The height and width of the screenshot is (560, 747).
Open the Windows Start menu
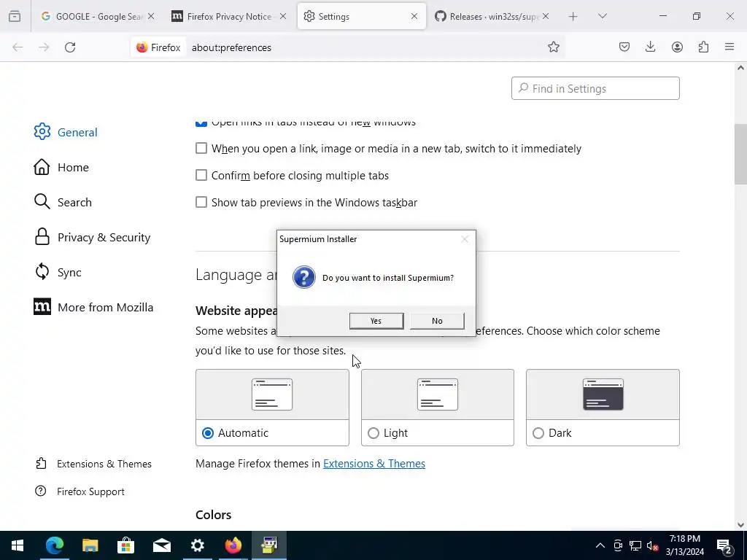pyautogui.click(x=18, y=545)
